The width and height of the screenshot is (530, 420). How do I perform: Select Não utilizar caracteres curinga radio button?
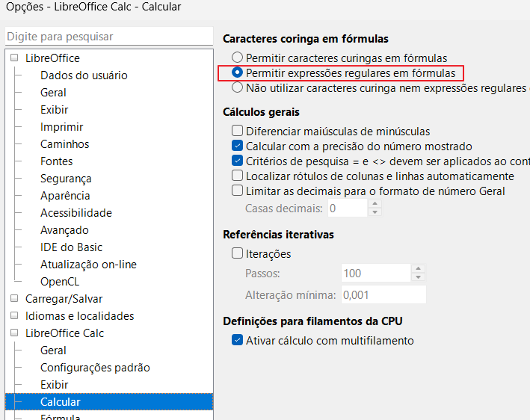pyautogui.click(x=237, y=87)
